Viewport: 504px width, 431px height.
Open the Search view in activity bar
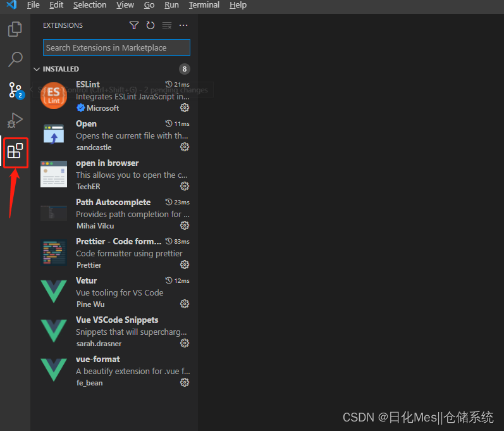15,59
